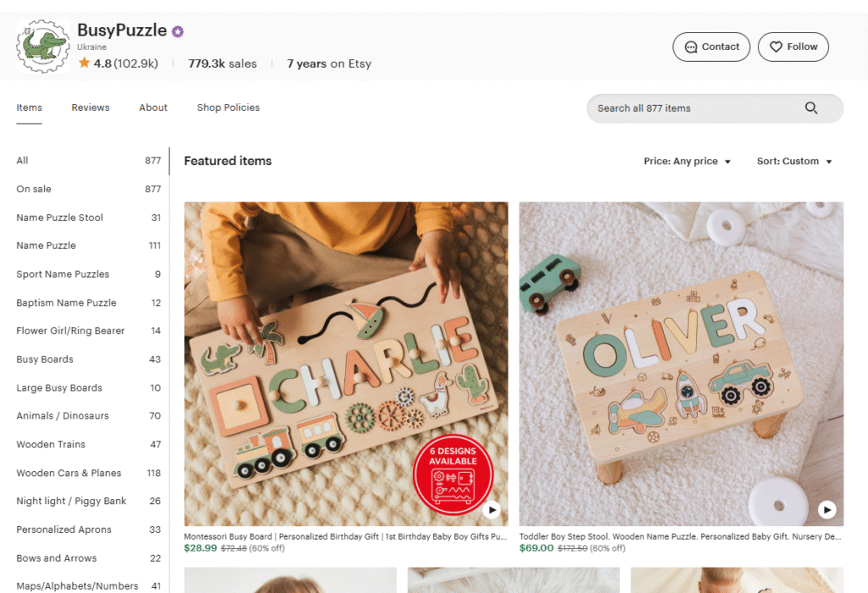Click the orange star rating icon

[x=84, y=63]
